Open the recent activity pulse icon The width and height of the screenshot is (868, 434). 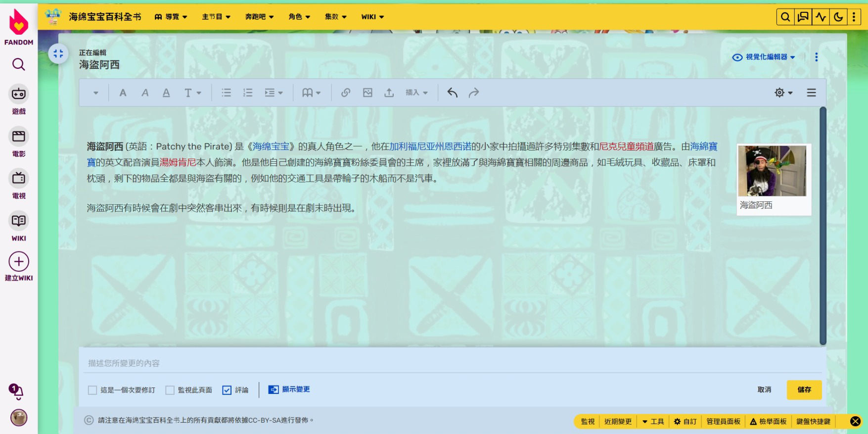click(x=821, y=17)
